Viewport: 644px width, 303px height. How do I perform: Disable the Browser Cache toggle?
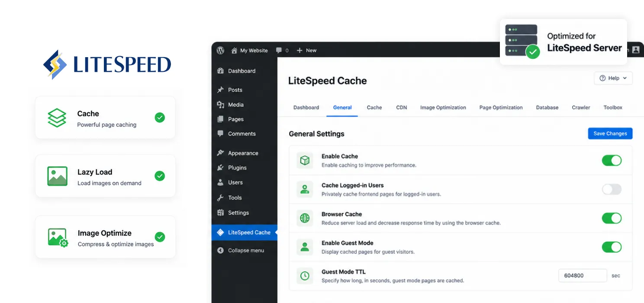[612, 218]
